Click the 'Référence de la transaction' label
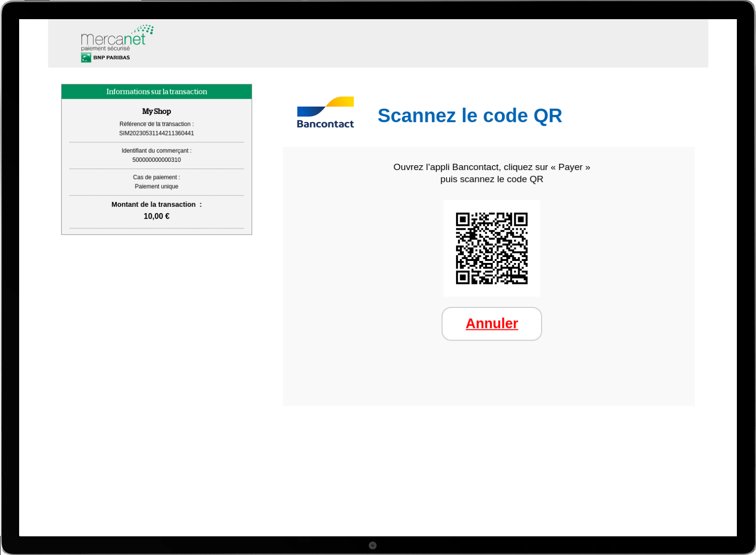Image resolution: width=756 pixels, height=555 pixels. click(156, 124)
